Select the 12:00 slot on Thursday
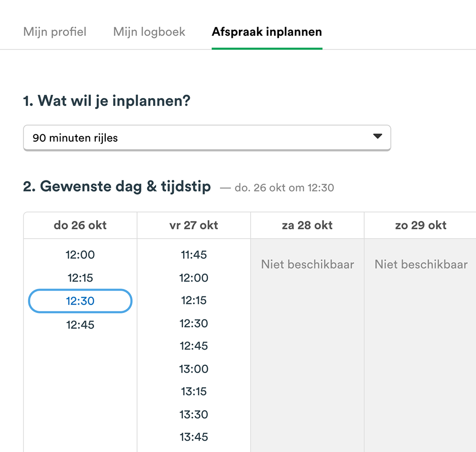This screenshot has width=476, height=452. click(x=79, y=255)
